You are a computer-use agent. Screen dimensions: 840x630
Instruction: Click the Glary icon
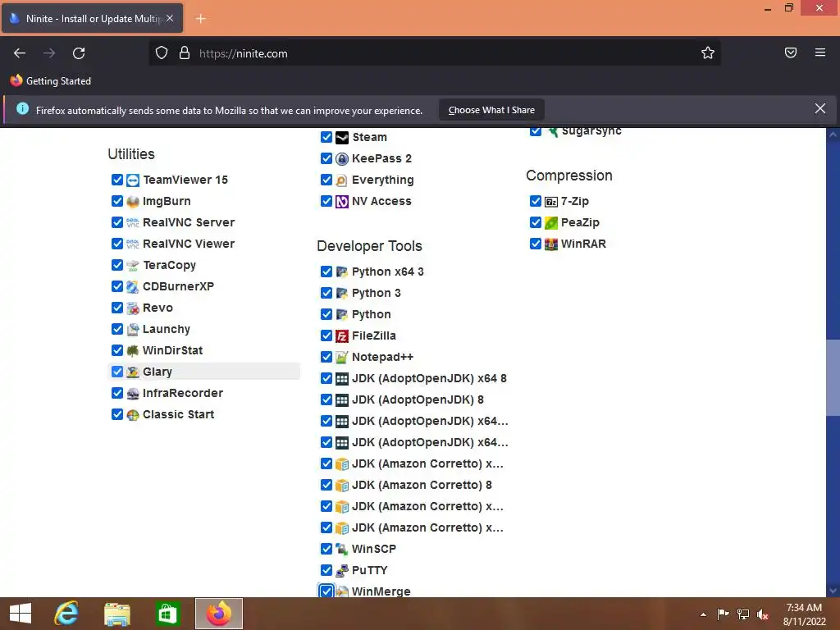tap(132, 372)
